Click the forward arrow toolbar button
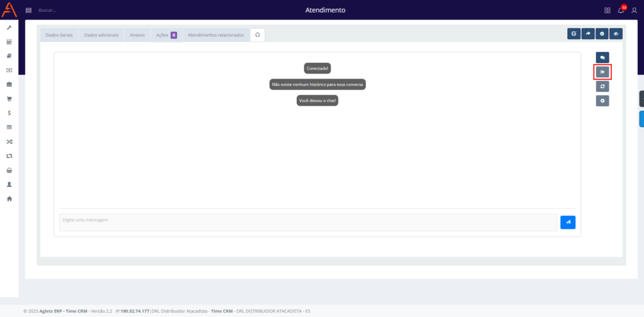 (588, 34)
